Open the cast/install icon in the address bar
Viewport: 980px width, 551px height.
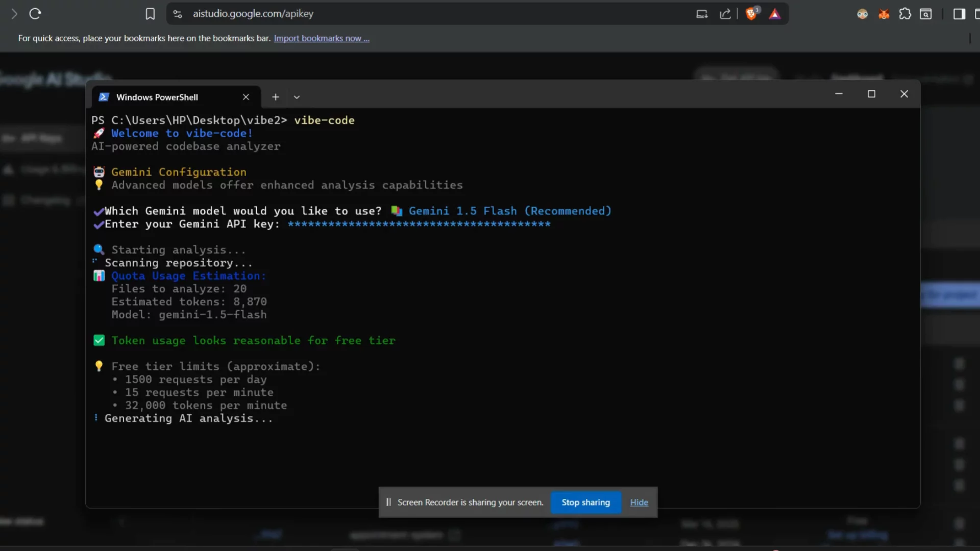tap(702, 14)
